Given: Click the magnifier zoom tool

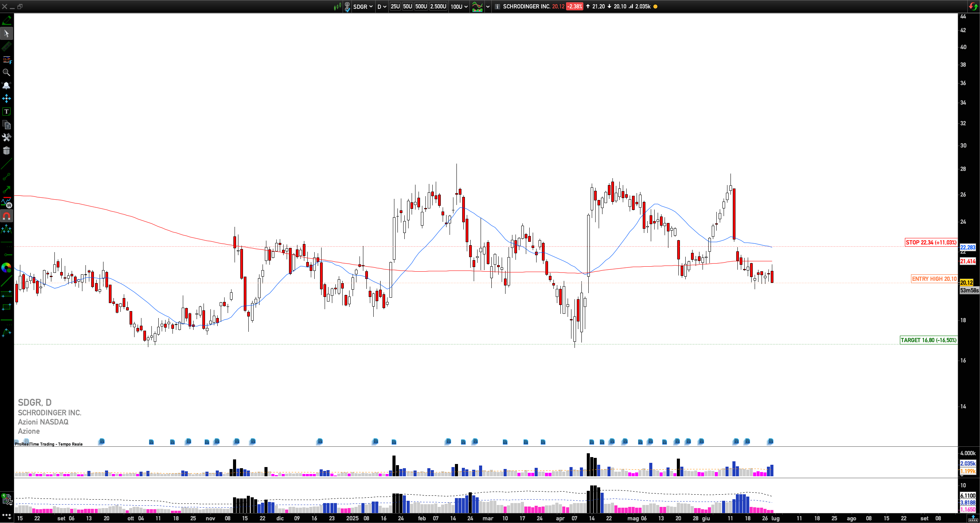Looking at the screenshot, I should (x=7, y=72).
